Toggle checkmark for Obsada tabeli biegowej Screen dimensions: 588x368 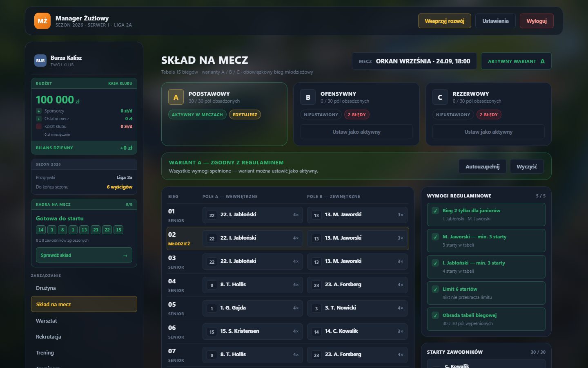point(435,315)
